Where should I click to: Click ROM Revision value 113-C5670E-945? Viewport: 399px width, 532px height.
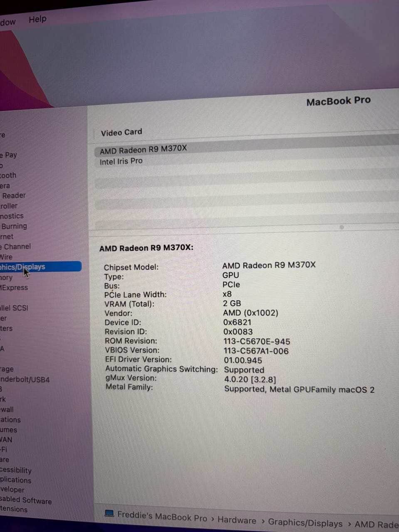(257, 341)
